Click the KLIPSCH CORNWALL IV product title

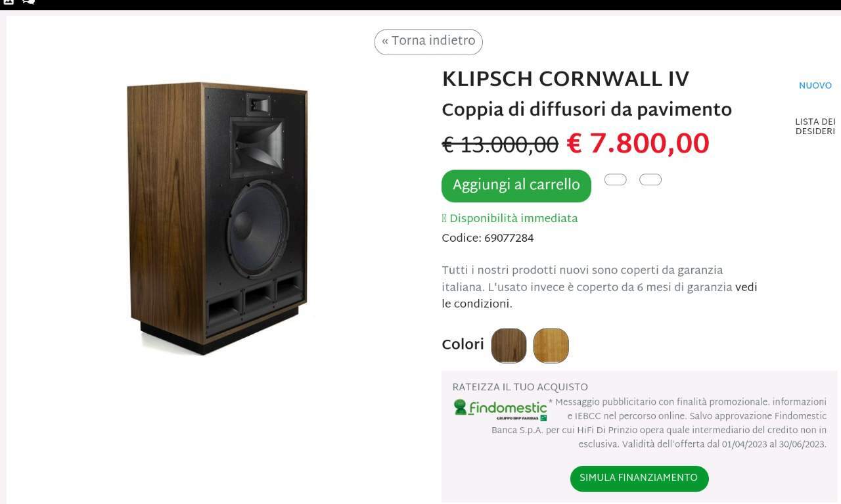pyautogui.click(x=566, y=80)
